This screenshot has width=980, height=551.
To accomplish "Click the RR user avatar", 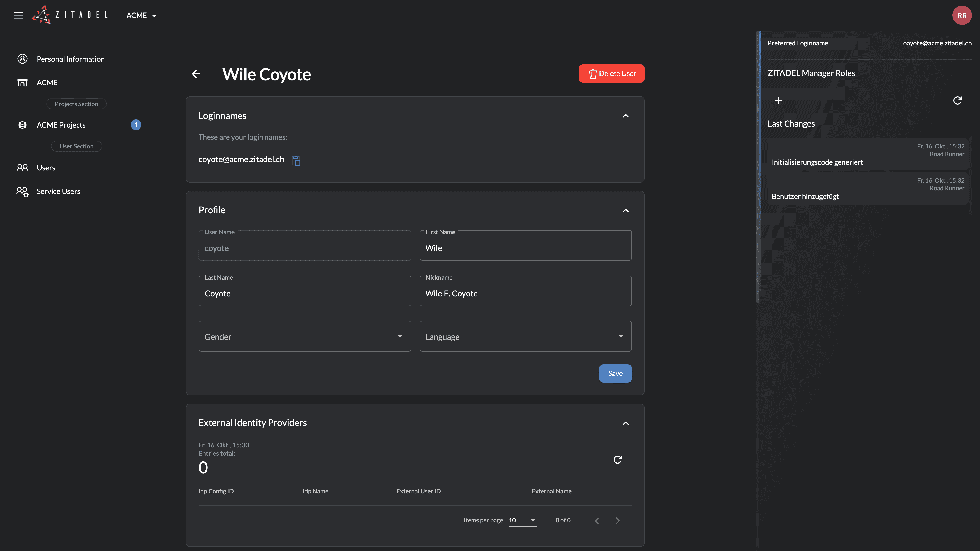I will pos(962,16).
